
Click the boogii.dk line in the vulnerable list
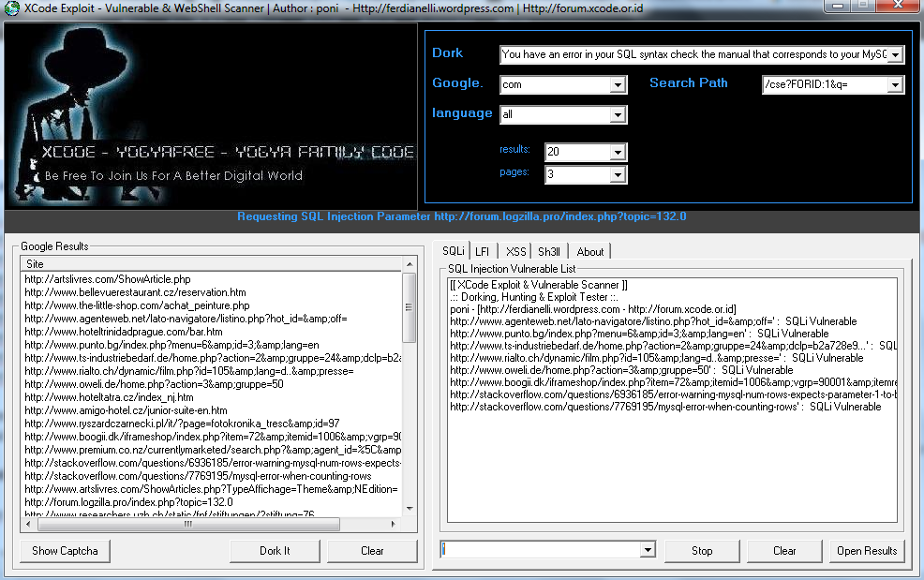tap(673, 382)
